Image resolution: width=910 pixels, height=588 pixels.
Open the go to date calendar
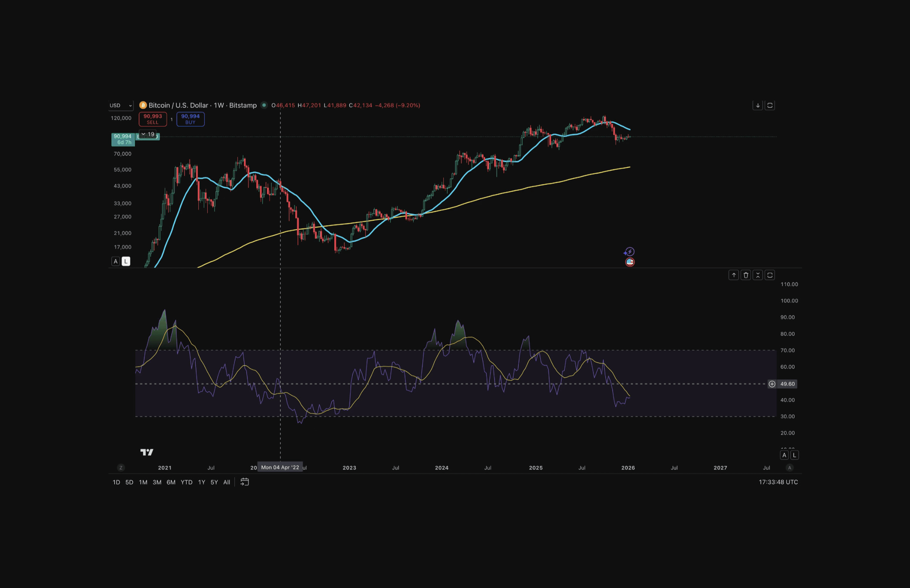click(244, 482)
